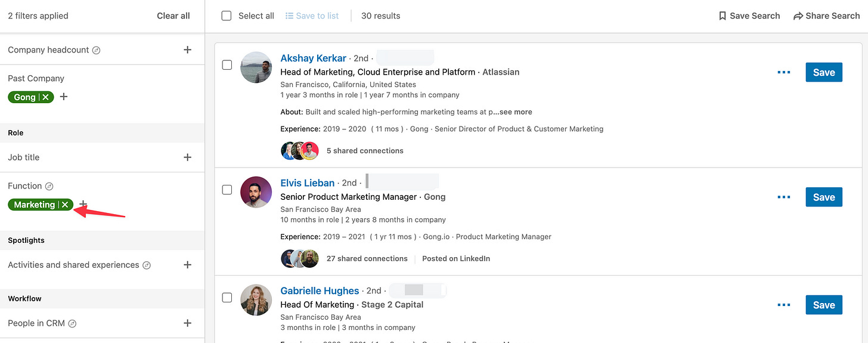
Task: Click Save Search bookmark button
Action: 749,16
